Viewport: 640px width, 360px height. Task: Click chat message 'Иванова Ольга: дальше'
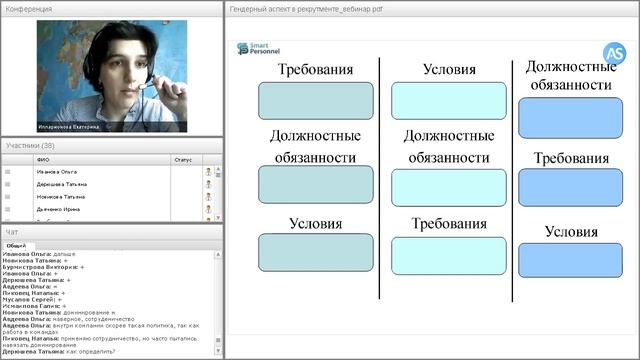point(39,254)
